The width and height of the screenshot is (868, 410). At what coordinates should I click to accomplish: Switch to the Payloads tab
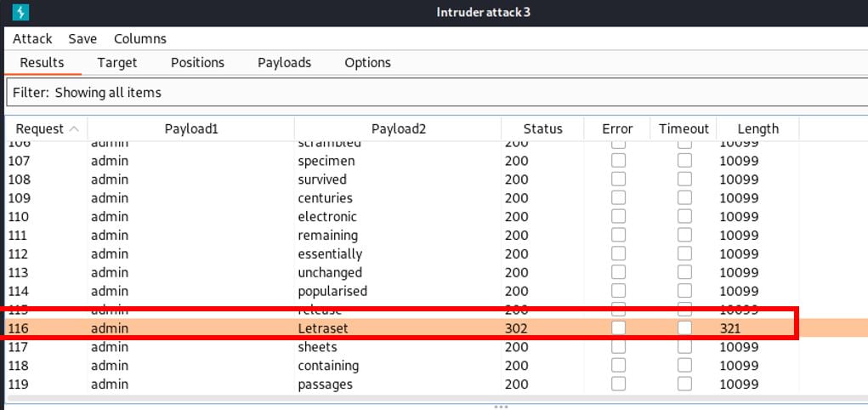pyautogui.click(x=285, y=63)
